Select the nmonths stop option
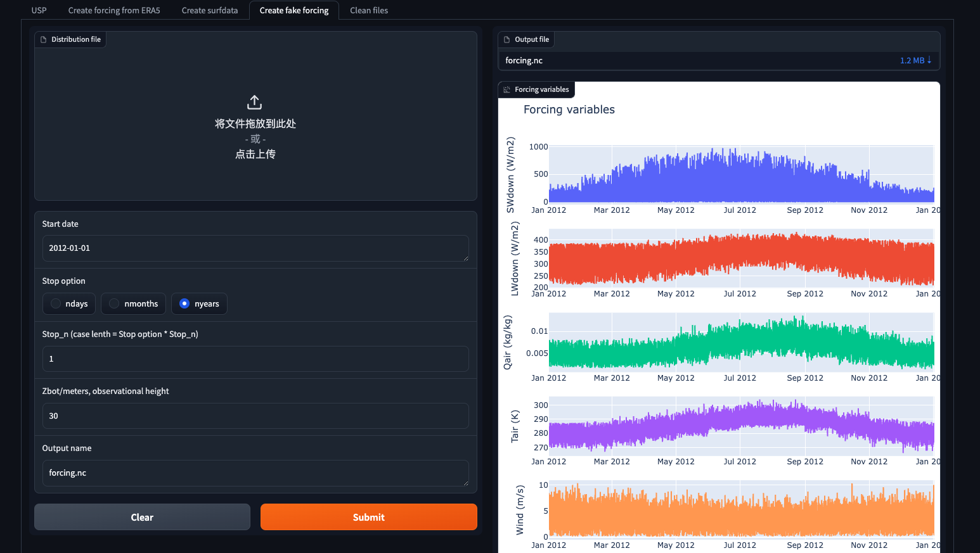The width and height of the screenshot is (980, 553). (133, 304)
